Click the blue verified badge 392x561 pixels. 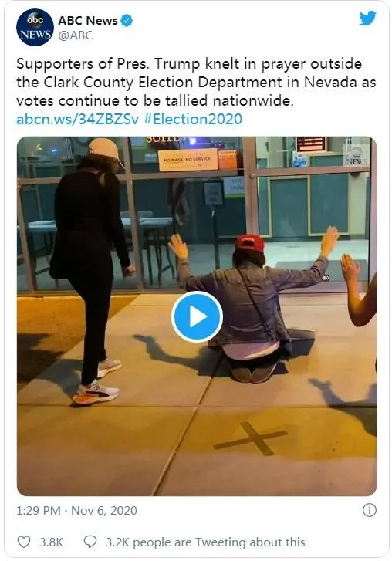pyautogui.click(x=127, y=20)
